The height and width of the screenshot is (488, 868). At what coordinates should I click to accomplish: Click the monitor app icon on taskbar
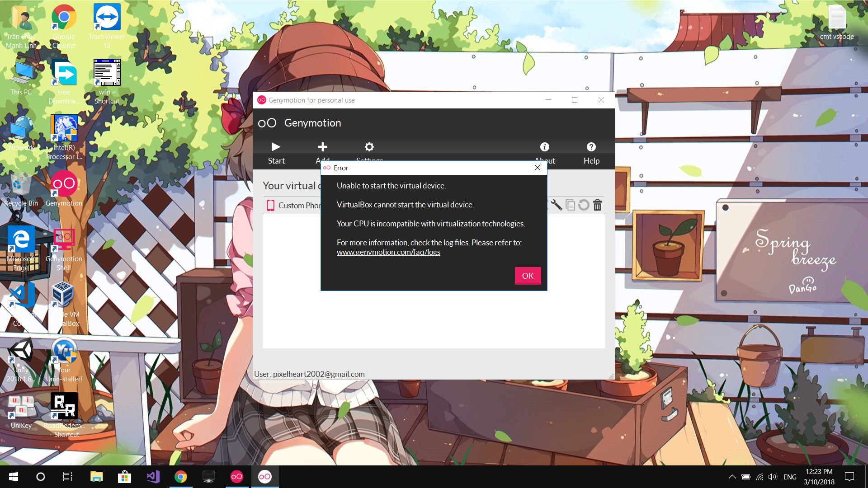209,477
